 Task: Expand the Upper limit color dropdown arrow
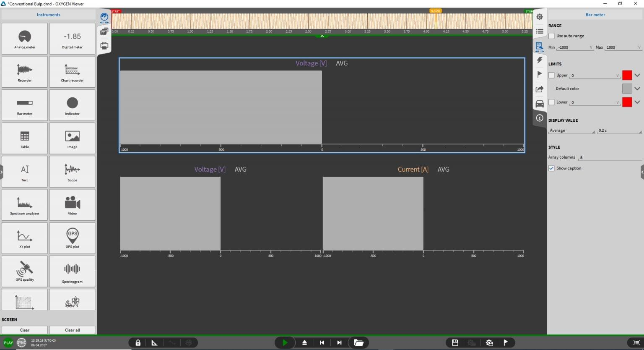637,75
